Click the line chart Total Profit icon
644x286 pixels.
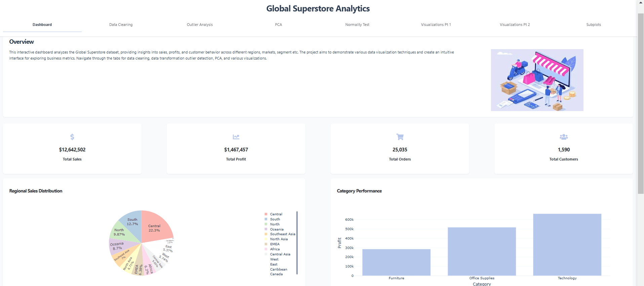(236, 137)
